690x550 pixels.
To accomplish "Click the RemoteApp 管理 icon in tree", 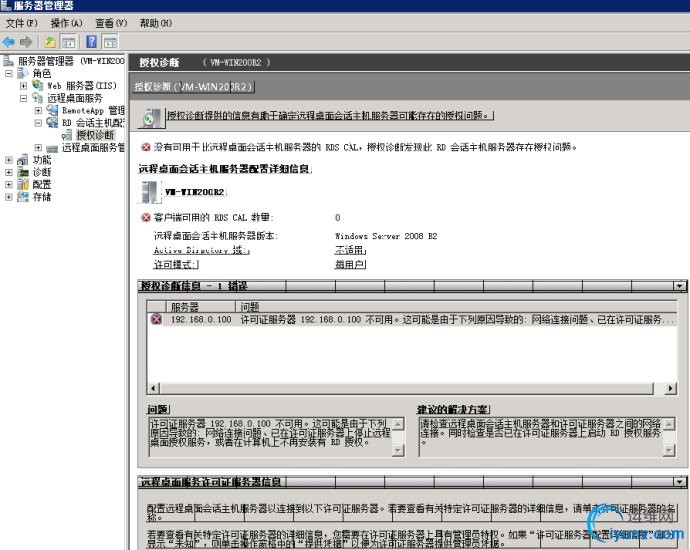I will click(x=52, y=110).
